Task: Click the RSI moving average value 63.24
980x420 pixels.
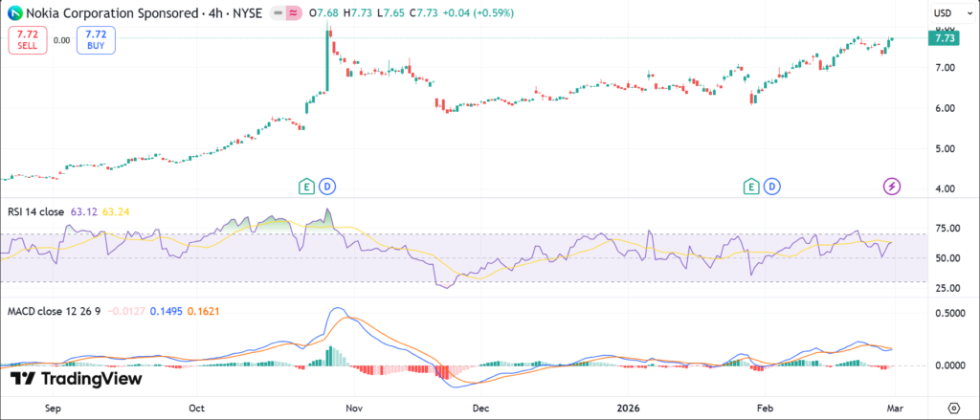Action: click(x=115, y=212)
